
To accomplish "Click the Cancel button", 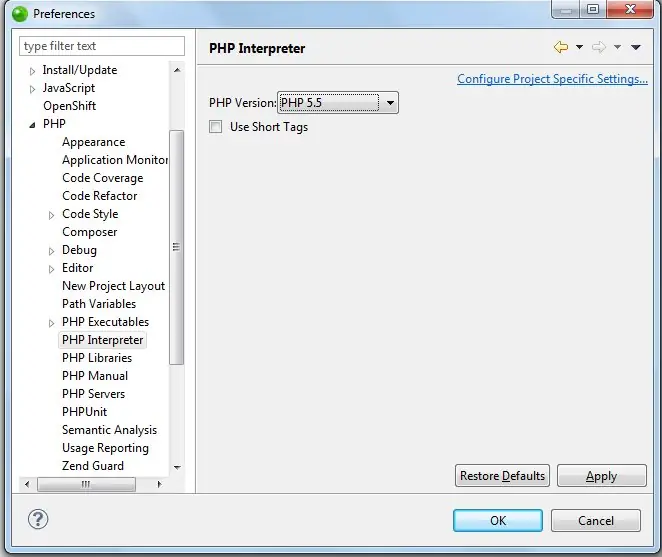I will 596,520.
